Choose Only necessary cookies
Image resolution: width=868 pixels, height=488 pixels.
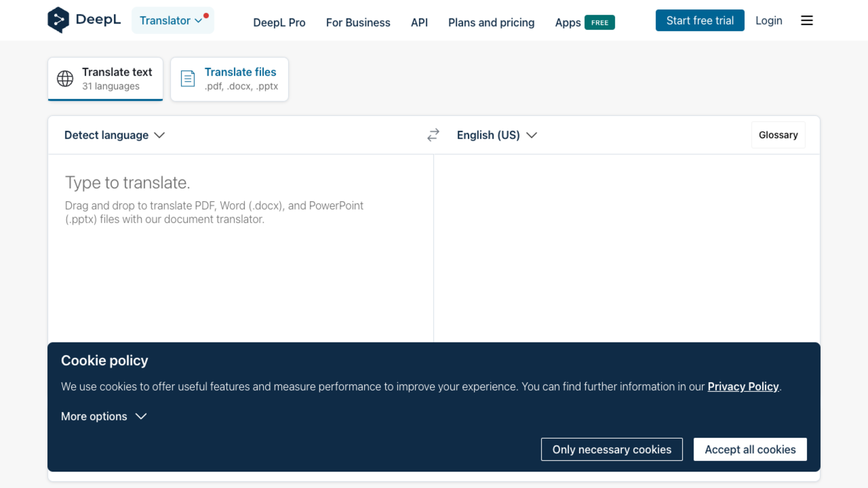612,449
